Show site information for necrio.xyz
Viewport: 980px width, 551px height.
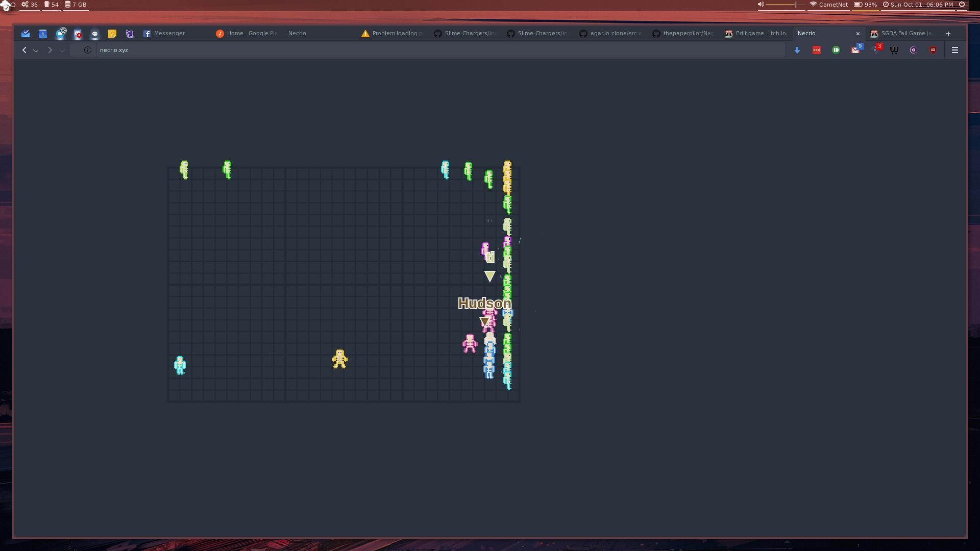point(88,50)
